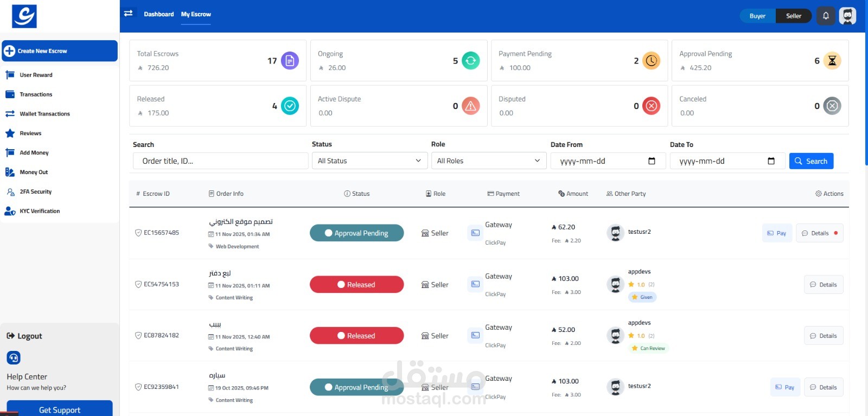The height and width of the screenshot is (416, 868).
Task: Click the Amount column header
Action: tap(573, 194)
